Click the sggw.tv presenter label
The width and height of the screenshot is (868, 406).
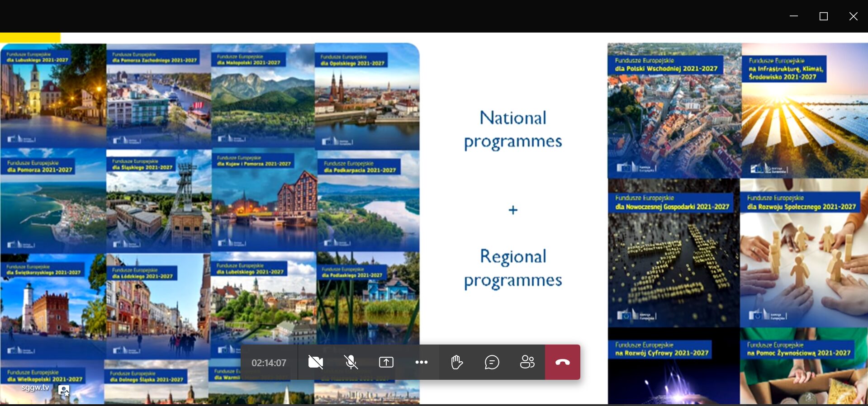pos(35,387)
